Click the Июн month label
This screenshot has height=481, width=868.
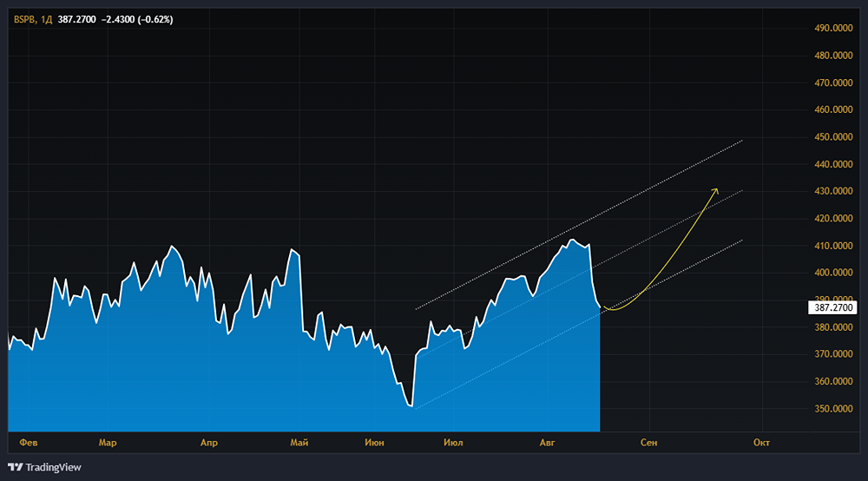(374, 443)
